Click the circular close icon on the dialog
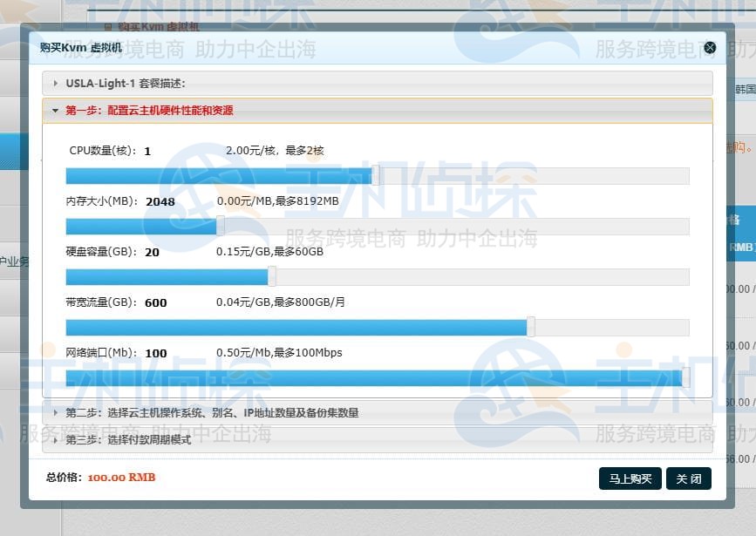The height and width of the screenshot is (536, 756). click(x=710, y=47)
